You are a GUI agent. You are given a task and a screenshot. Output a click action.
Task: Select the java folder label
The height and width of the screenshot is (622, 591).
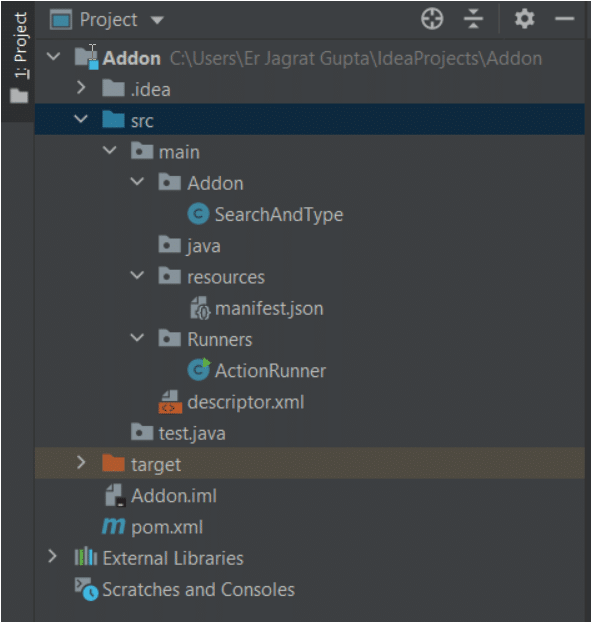click(x=203, y=246)
